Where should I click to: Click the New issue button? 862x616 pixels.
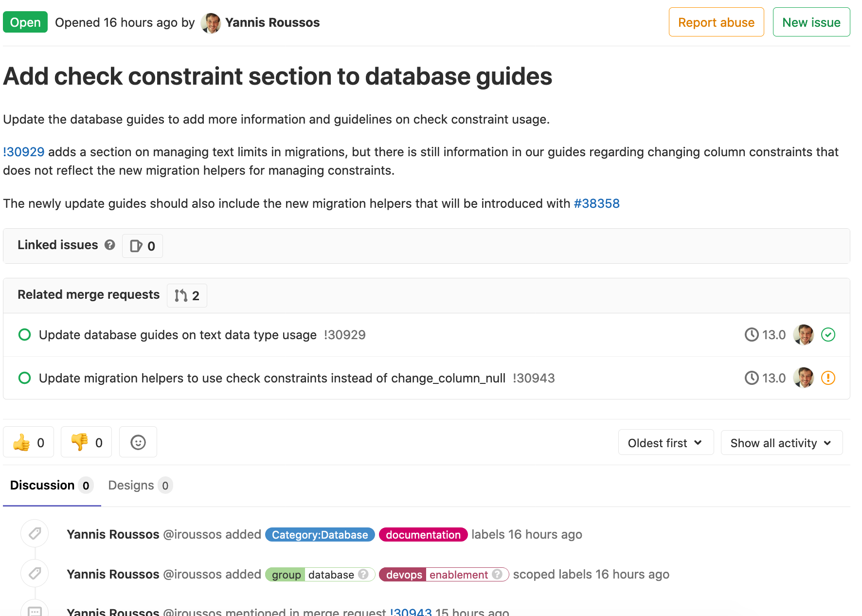pyautogui.click(x=811, y=22)
